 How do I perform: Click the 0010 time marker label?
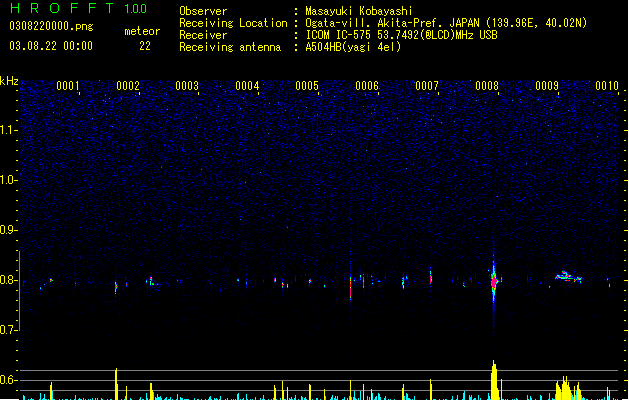pos(607,86)
